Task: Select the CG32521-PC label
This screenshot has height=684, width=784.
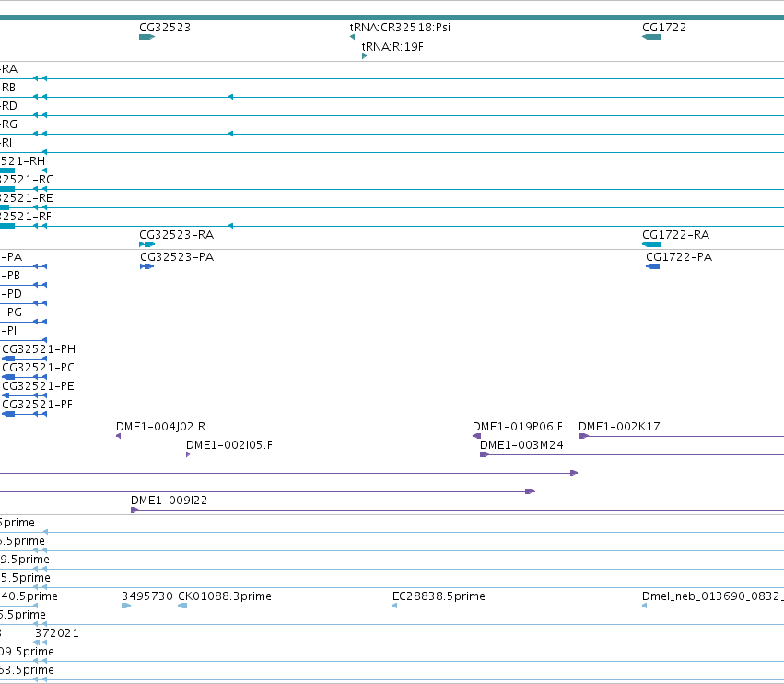Action: [38, 367]
